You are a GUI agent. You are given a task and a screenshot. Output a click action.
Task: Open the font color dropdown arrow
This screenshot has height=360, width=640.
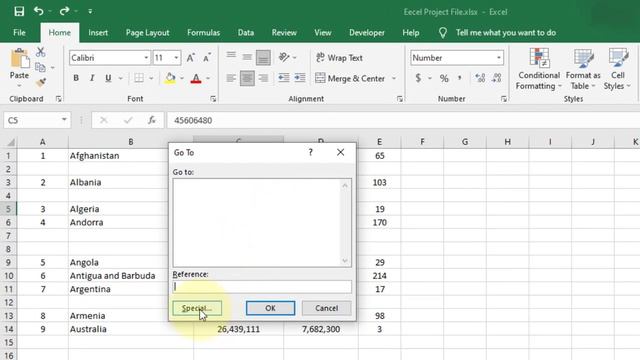pos(208,78)
